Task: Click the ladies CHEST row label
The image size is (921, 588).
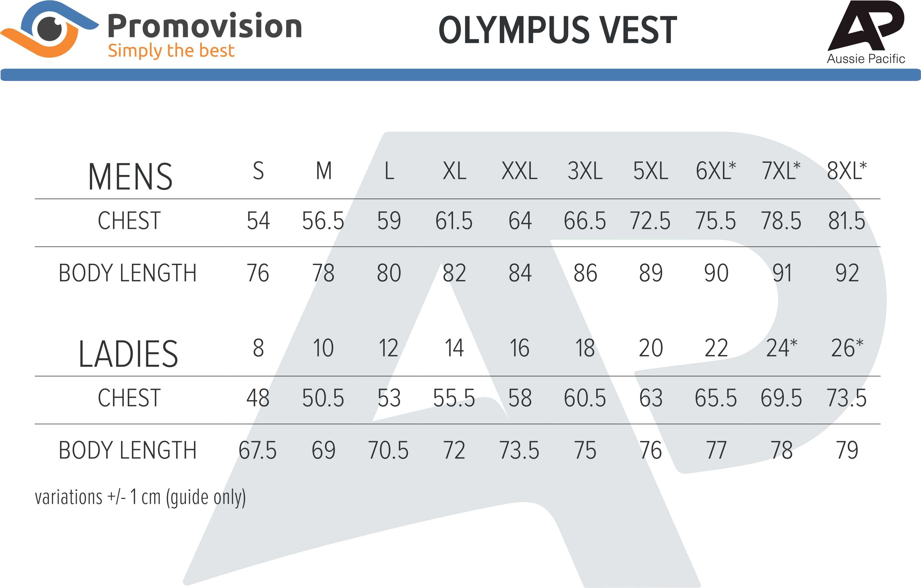Action: (x=129, y=398)
